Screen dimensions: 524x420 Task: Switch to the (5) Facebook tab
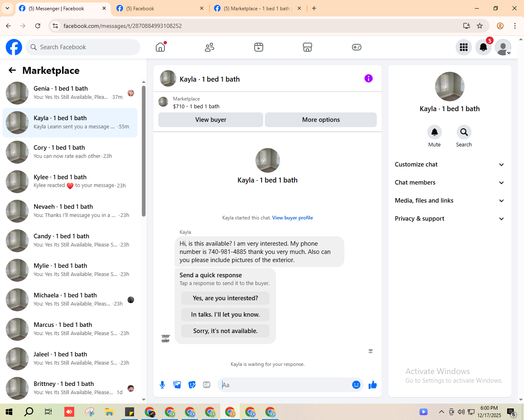[x=160, y=8]
